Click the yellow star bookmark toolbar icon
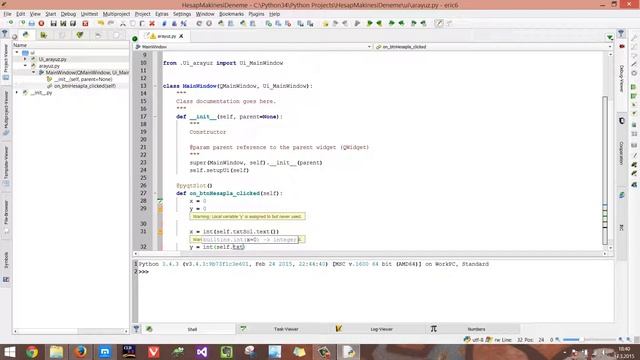This screenshot has height=360, width=640. tap(325, 23)
